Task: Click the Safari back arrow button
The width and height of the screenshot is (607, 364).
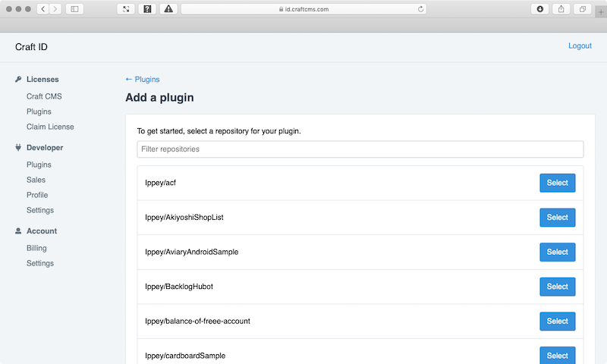Action: [43, 9]
